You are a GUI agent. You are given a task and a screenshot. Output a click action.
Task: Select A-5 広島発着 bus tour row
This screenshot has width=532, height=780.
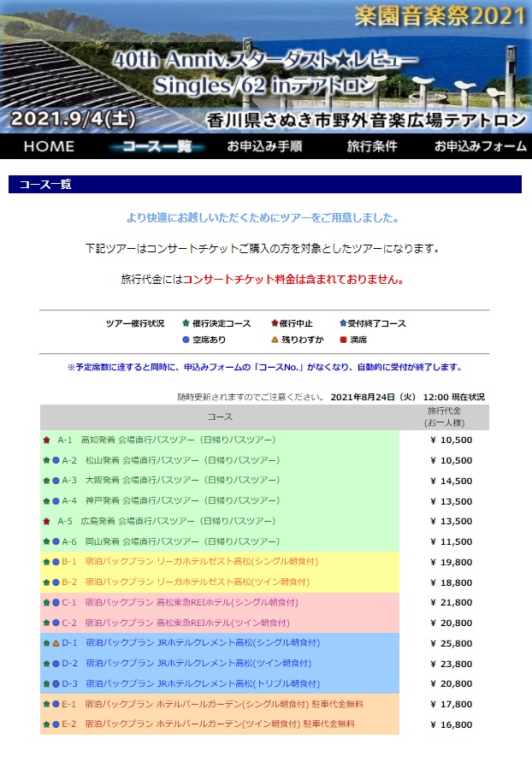[220, 522]
